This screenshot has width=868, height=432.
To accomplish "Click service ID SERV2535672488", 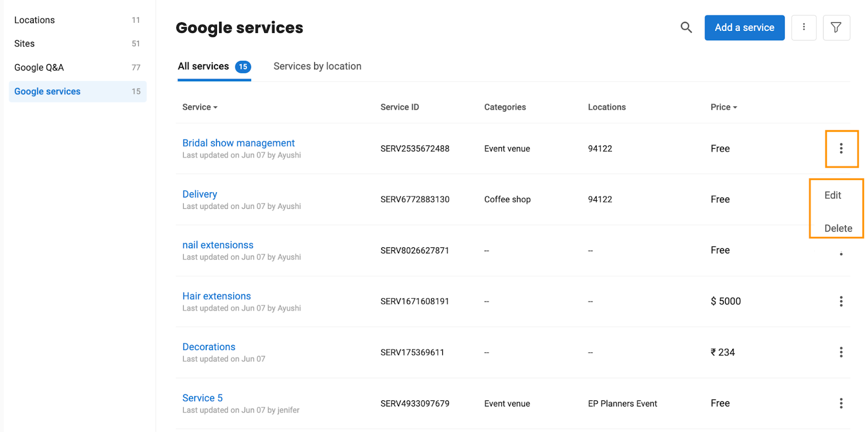I will pos(415,149).
